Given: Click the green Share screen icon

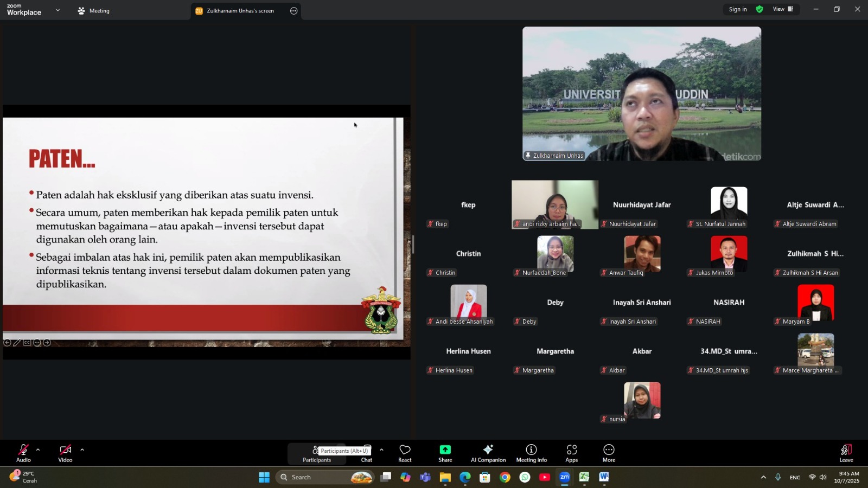Looking at the screenshot, I should [x=445, y=453].
